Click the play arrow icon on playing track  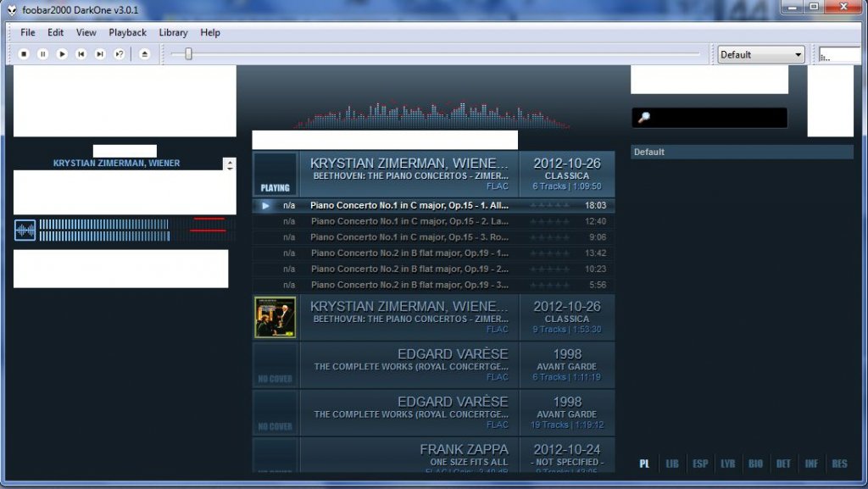click(265, 205)
